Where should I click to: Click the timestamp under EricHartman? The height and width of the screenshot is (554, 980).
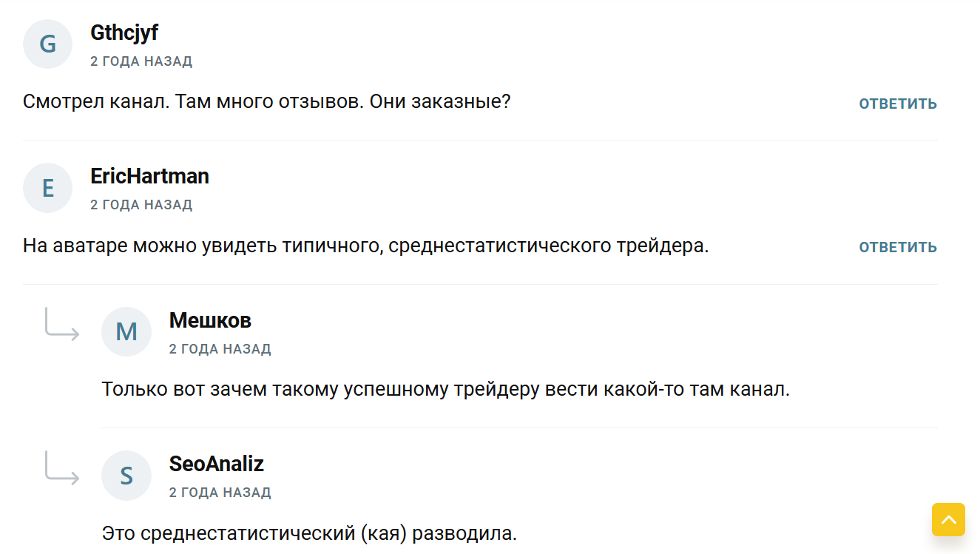coord(141,205)
